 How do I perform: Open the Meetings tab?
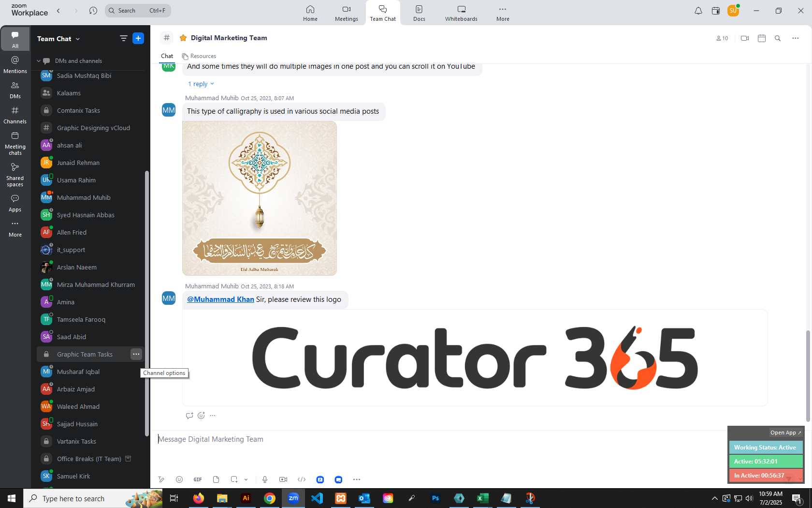pyautogui.click(x=347, y=13)
